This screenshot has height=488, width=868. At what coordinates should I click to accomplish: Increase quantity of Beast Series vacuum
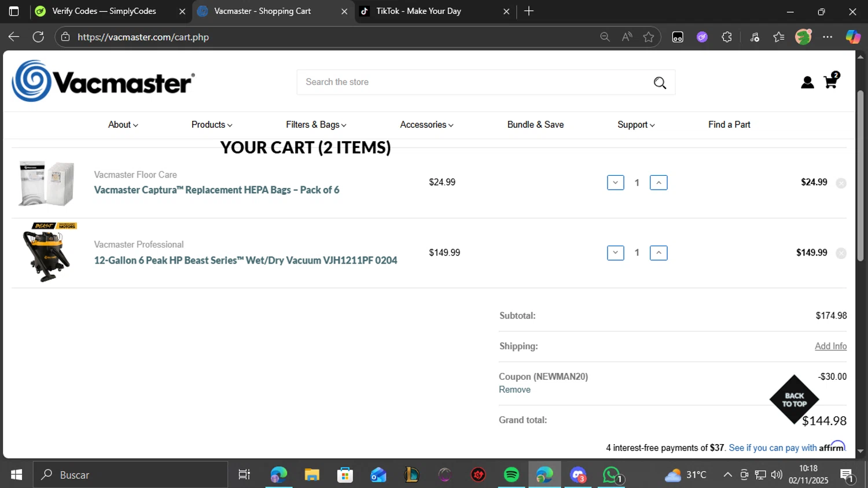click(x=659, y=253)
